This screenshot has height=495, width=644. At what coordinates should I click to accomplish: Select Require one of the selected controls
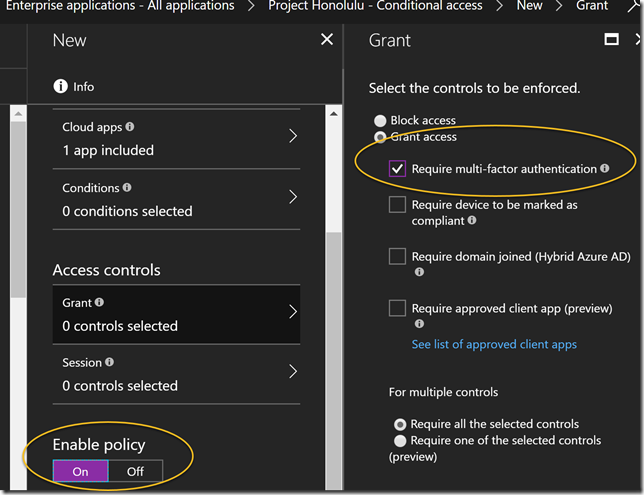click(x=400, y=440)
